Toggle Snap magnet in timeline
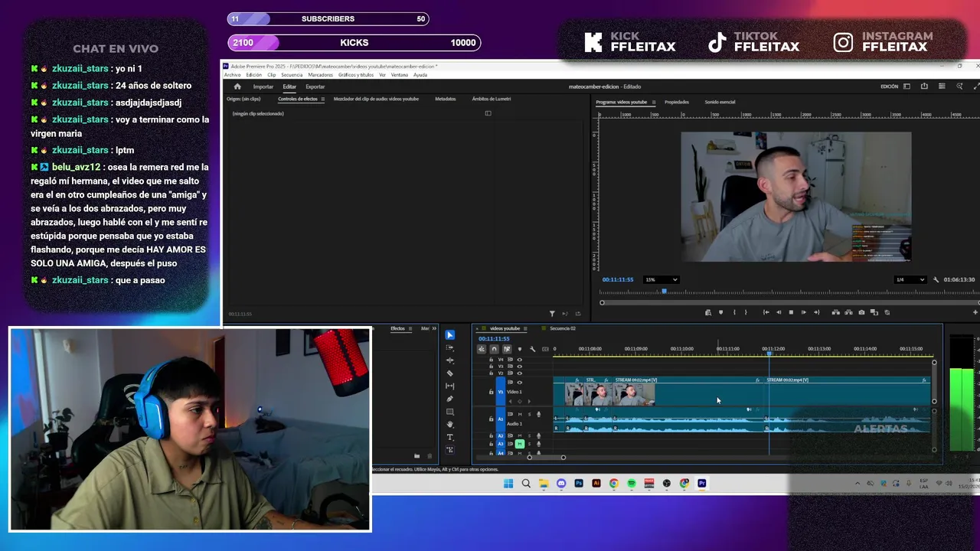This screenshot has height=551, width=980. click(x=494, y=349)
